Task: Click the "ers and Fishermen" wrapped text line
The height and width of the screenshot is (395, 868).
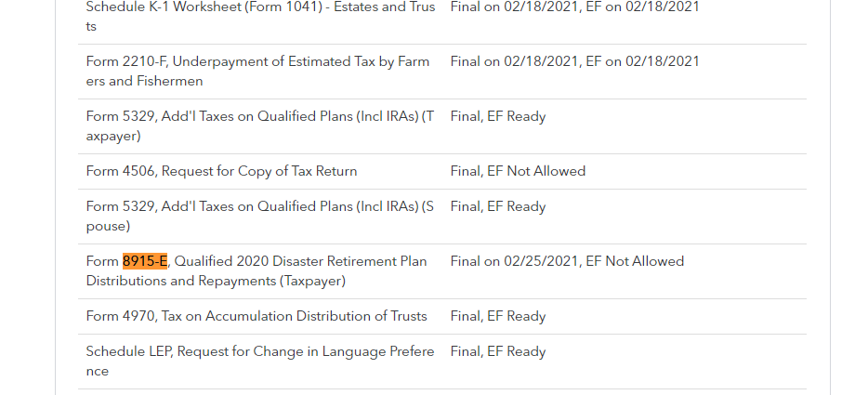Action: click(144, 81)
